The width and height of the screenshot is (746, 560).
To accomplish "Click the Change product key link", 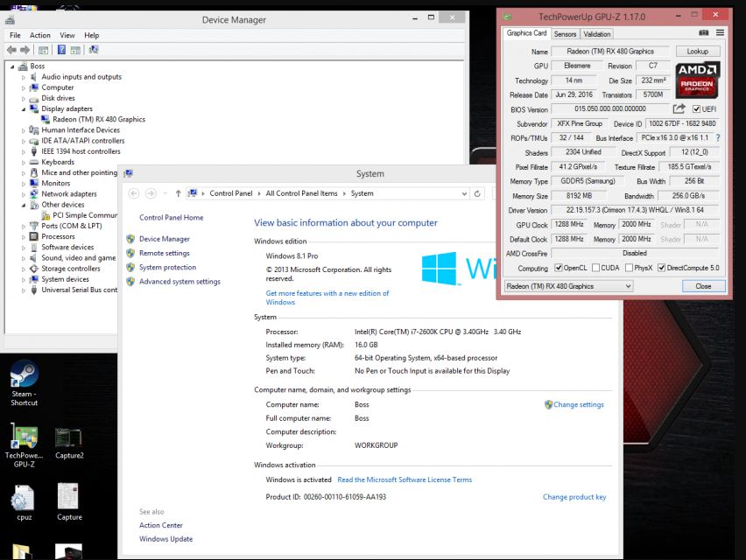I will pyautogui.click(x=574, y=497).
